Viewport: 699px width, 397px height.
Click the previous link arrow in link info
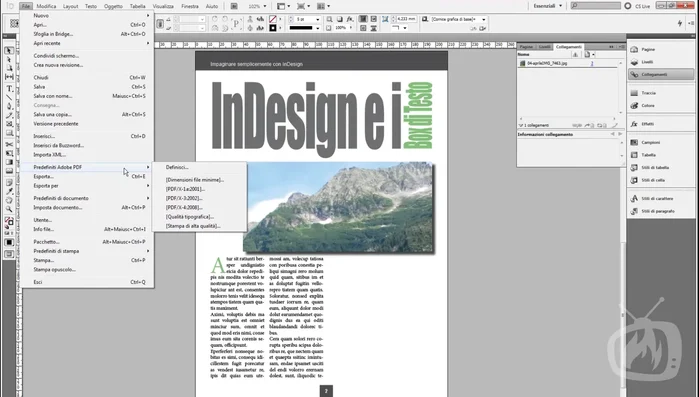pos(613,134)
